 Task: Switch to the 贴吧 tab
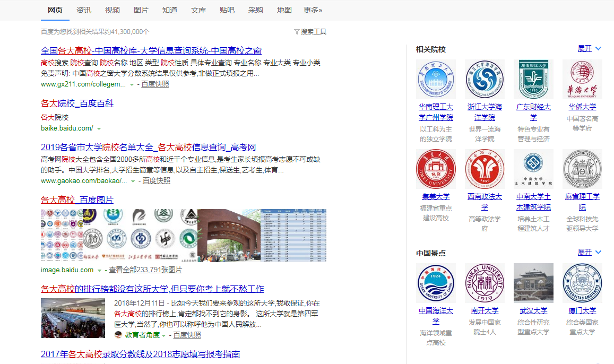pyautogui.click(x=227, y=10)
